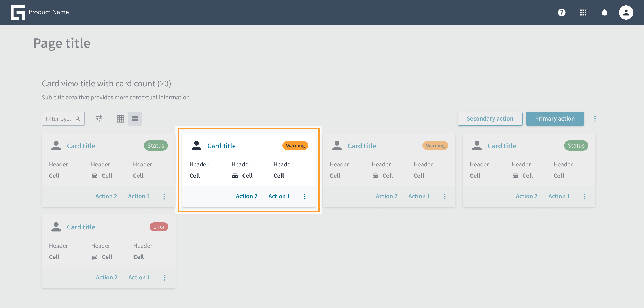644x308 pixels.
Task: Click the orange Warning badge on highlighted card
Action: [x=295, y=146]
